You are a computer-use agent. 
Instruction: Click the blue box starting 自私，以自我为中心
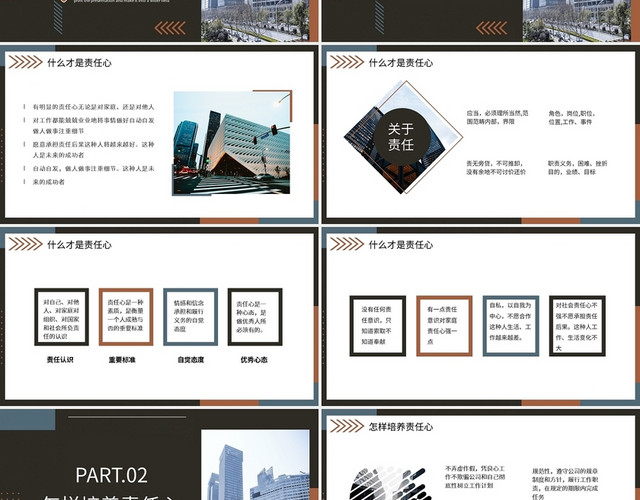(x=511, y=326)
